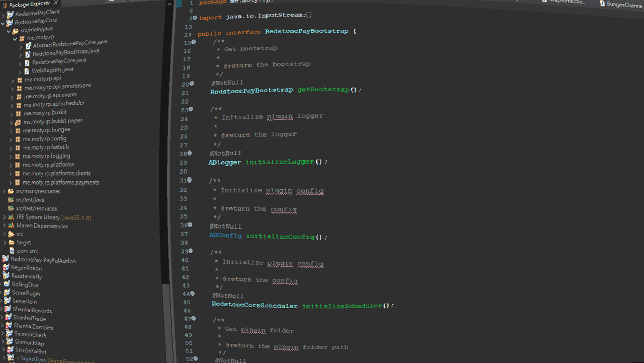
Task: Toggle code folding at line 47
Action: (x=193, y=318)
